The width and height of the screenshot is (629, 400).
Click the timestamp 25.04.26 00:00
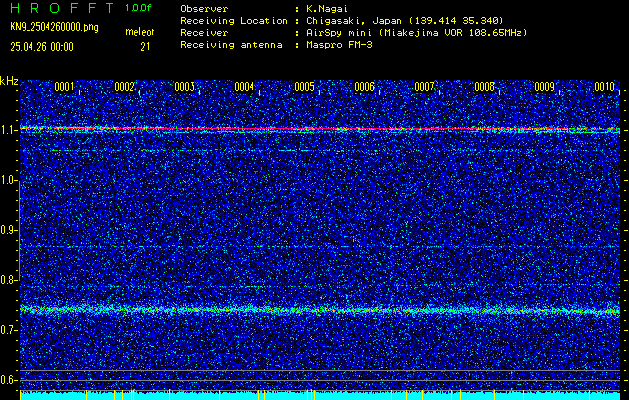coord(42,47)
